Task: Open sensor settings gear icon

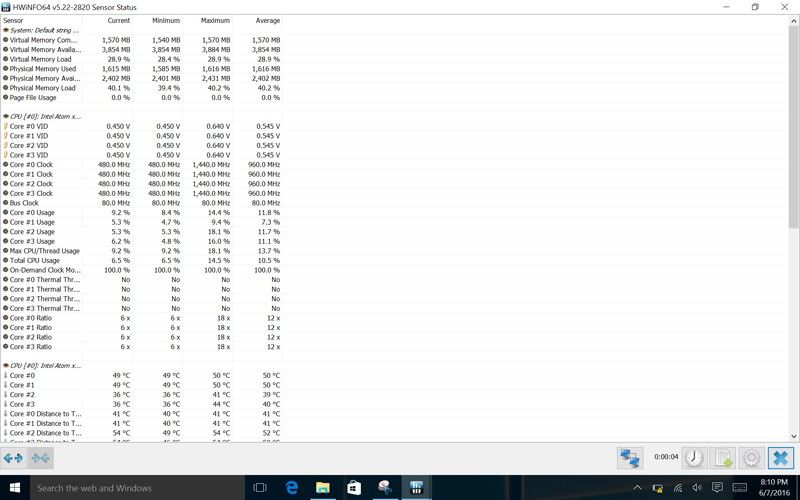Action: tap(752, 458)
